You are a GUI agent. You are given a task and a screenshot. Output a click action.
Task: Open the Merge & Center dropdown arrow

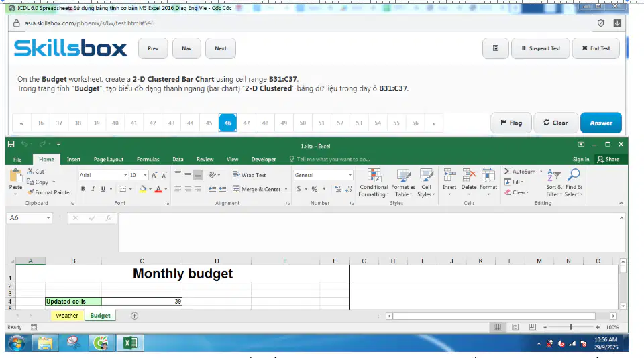pyautogui.click(x=286, y=189)
